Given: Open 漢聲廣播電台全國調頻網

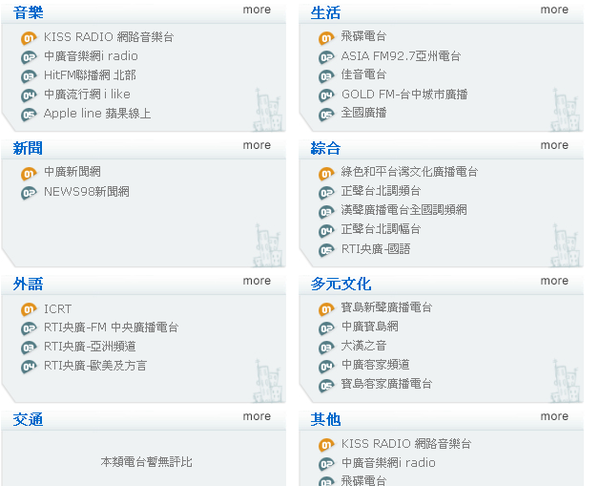Looking at the screenshot, I should tap(404, 210).
